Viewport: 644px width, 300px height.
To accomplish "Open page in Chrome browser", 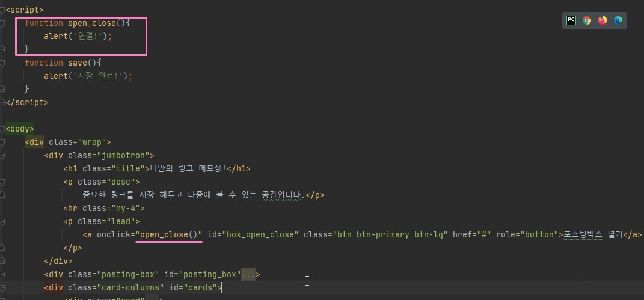I will 587,20.
